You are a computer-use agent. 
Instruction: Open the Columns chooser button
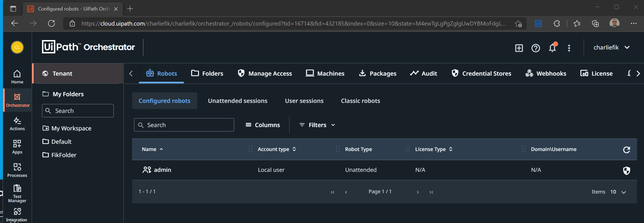(x=263, y=125)
